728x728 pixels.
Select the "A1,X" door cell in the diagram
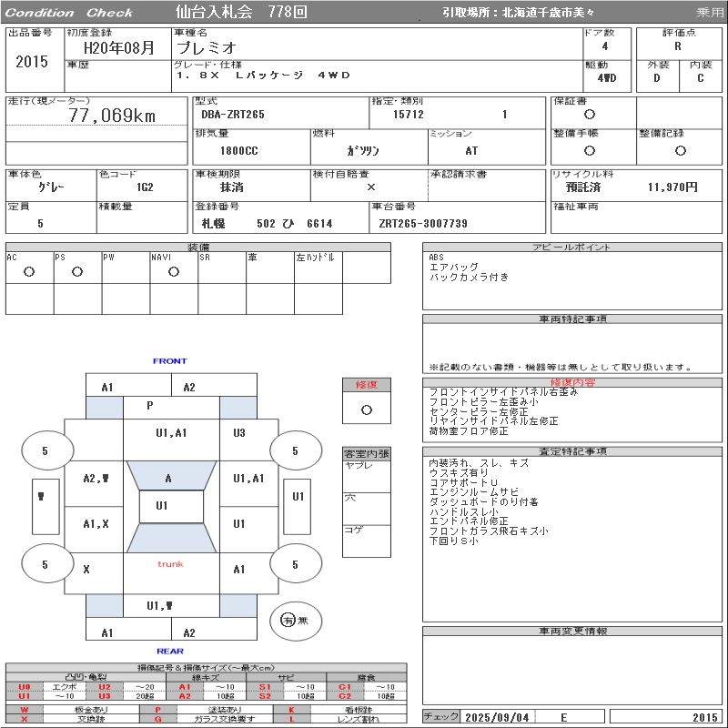[x=96, y=523]
